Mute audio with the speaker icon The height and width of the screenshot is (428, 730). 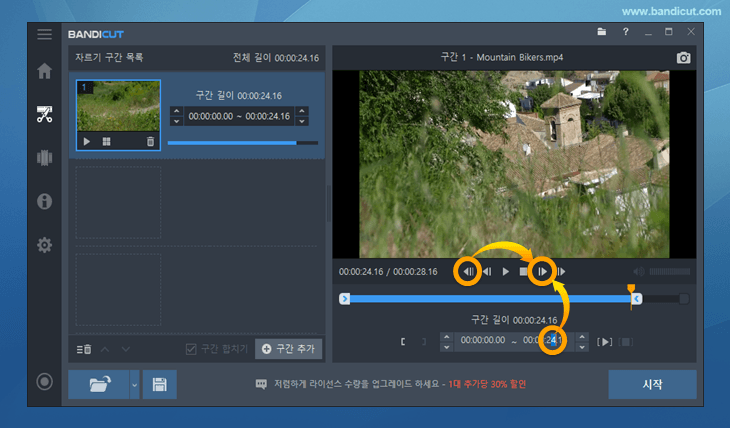click(x=639, y=272)
